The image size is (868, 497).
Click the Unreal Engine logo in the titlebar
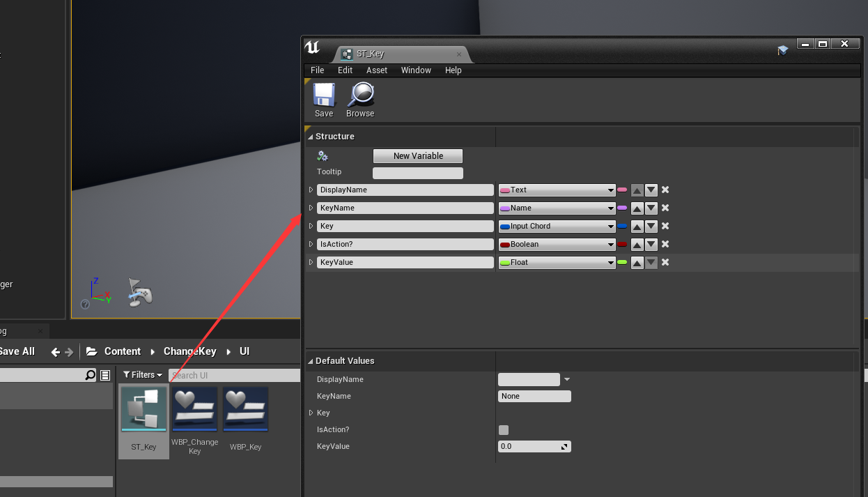tap(312, 46)
